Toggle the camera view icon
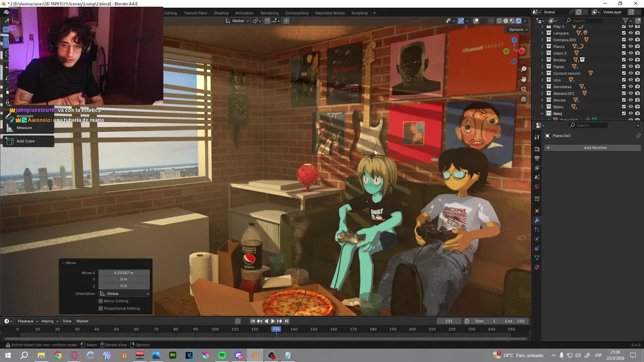The image size is (644, 362). tap(523, 89)
